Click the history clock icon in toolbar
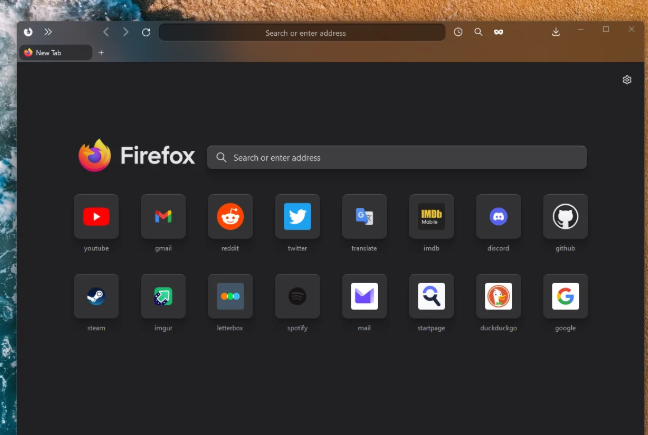Viewport: 648px width, 435px height. (x=458, y=32)
